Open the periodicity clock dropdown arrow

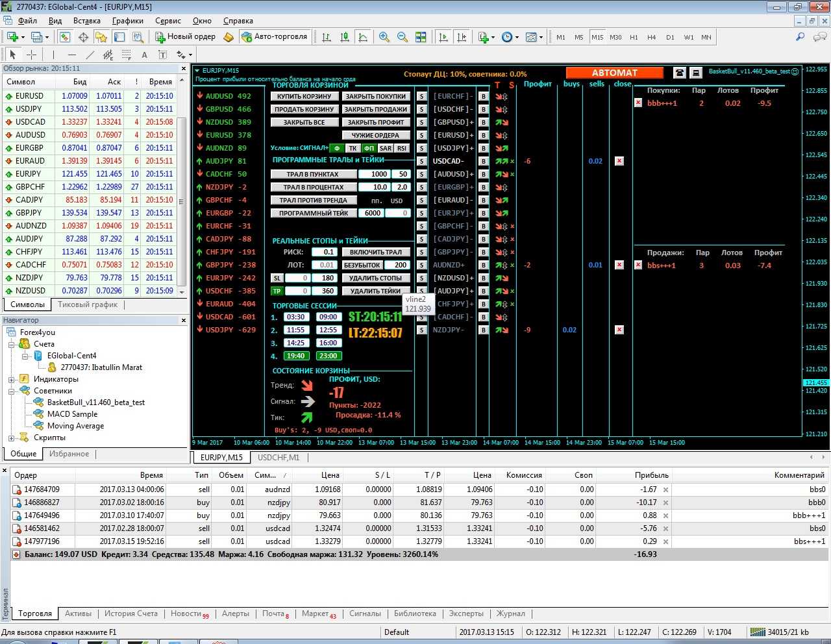click(x=517, y=38)
